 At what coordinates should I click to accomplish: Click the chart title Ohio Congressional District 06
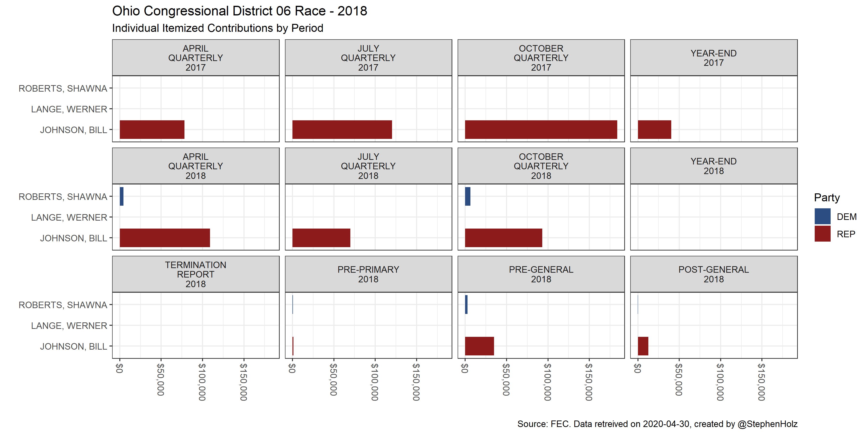click(x=239, y=11)
